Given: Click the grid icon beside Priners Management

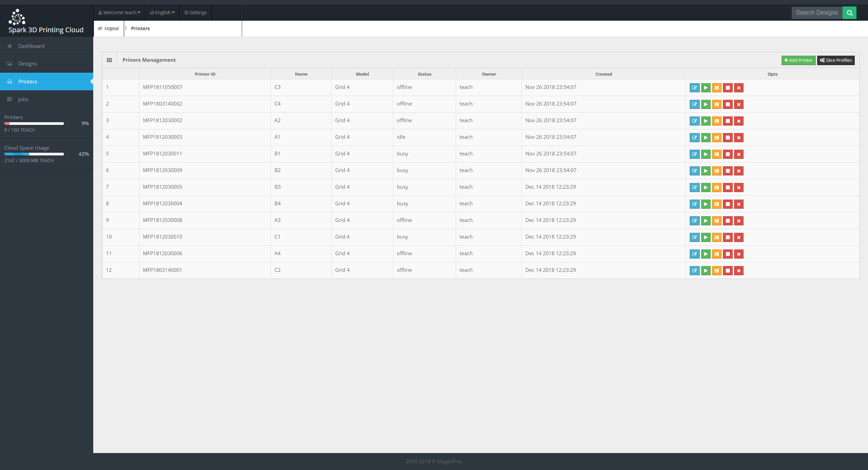Looking at the screenshot, I should (x=109, y=60).
